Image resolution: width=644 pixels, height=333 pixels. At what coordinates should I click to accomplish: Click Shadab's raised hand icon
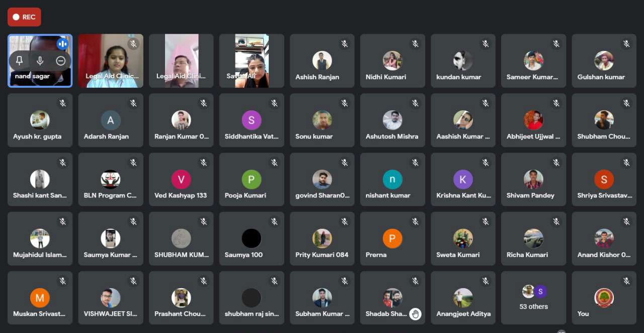[415, 314]
